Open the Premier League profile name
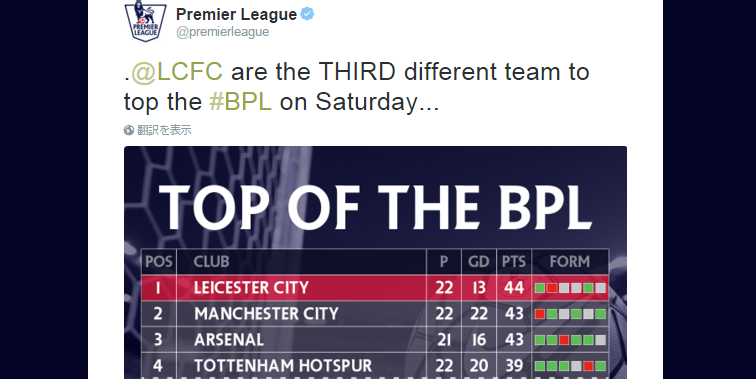 pyautogui.click(x=236, y=14)
